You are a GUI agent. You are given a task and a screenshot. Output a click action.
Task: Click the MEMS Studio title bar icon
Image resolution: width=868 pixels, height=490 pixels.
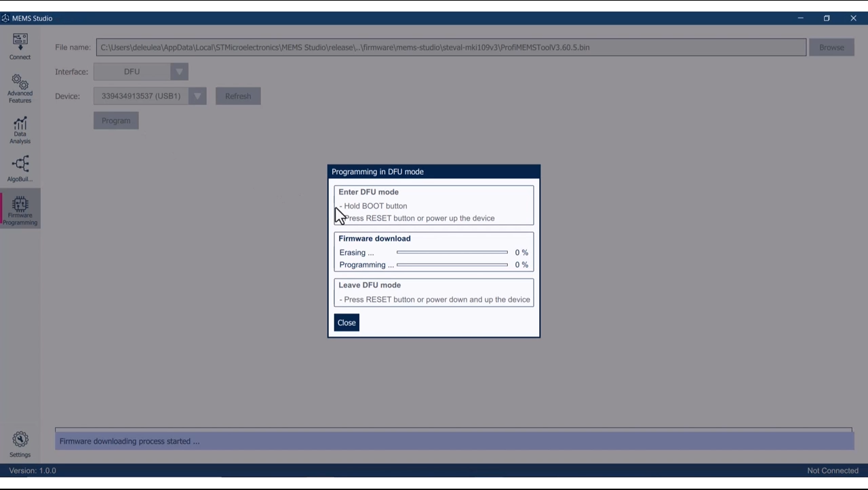5,18
